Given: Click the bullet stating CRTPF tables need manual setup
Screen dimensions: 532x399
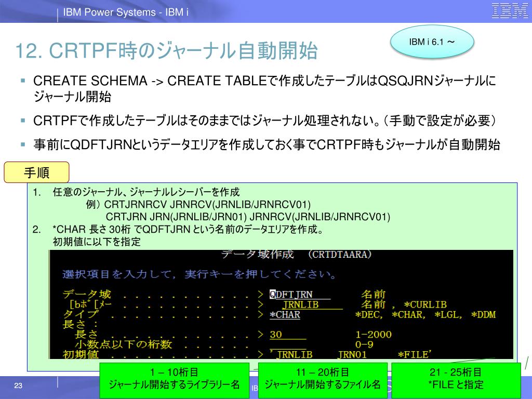Looking at the screenshot, I should pyautogui.click(x=264, y=121).
